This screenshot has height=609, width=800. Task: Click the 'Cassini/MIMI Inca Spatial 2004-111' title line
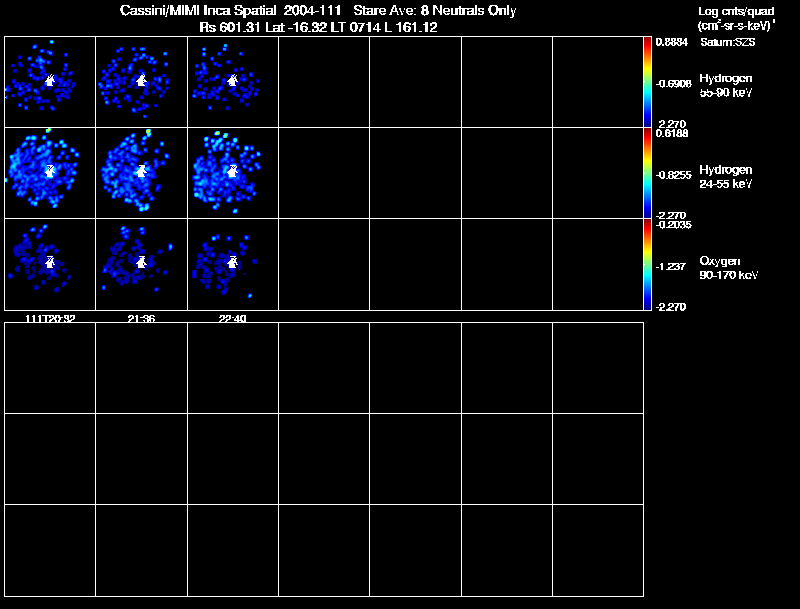[318, 11]
